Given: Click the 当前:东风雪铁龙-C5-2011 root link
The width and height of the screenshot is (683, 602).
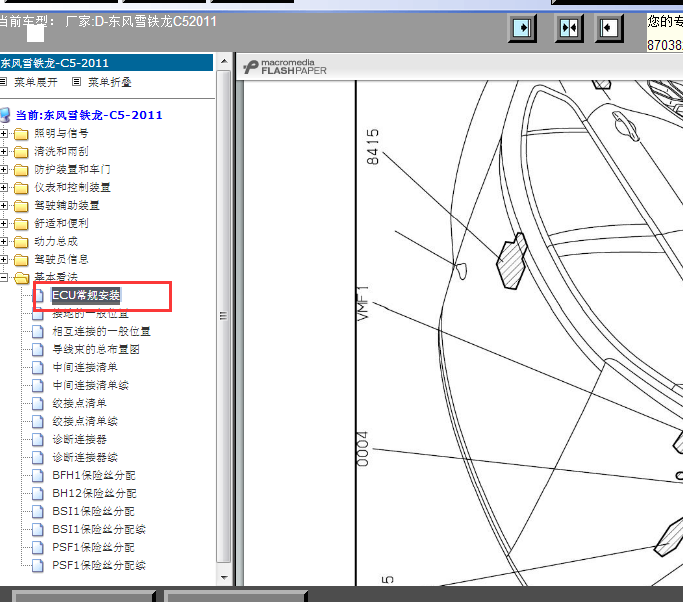Looking at the screenshot, I should [x=89, y=115].
